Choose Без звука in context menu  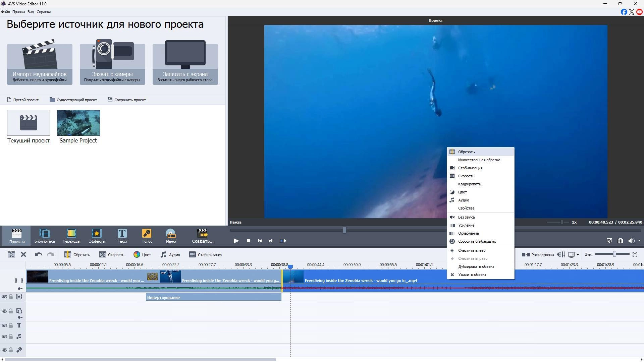pyautogui.click(x=481, y=217)
